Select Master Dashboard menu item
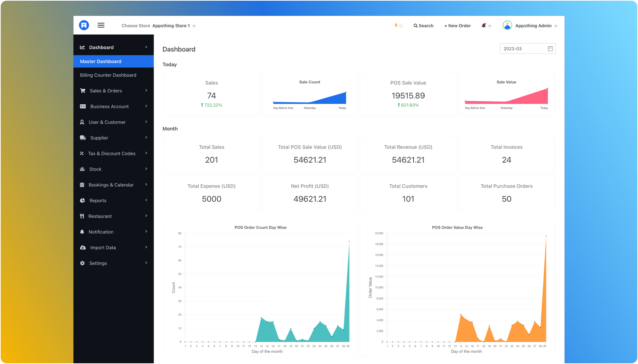638x364 pixels. pyautogui.click(x=113, y=62)
